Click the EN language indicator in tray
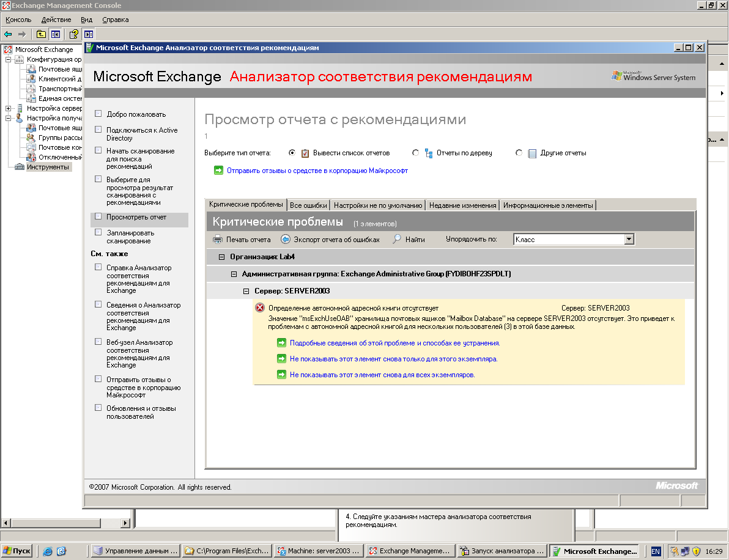Viewport: 729px width, 560px height. click(656, 551)
